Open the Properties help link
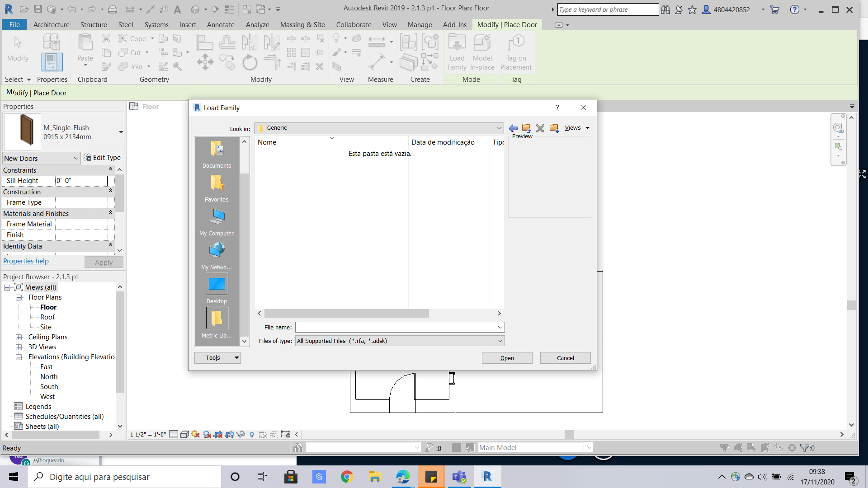Screen dimensions: 868x488 tap(26, 261)
